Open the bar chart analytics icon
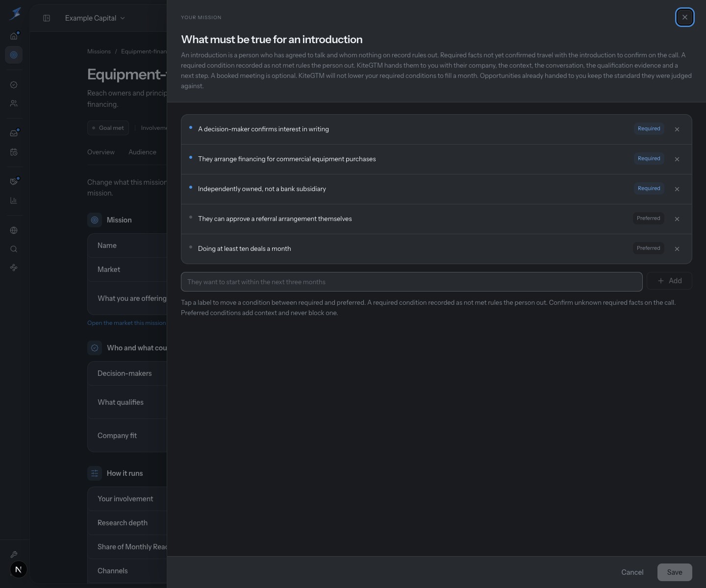 pos(14,200)
